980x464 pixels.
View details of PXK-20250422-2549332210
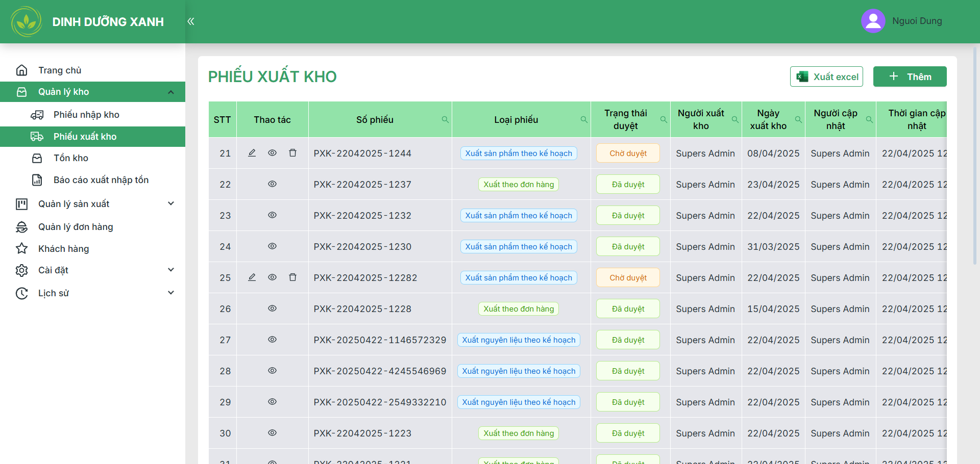pos(272,402)
